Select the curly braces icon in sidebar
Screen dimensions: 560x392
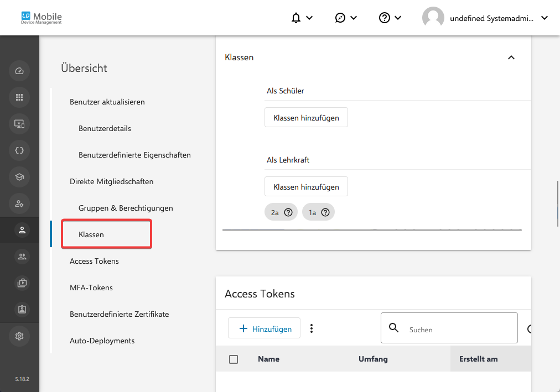coord(19,150)
